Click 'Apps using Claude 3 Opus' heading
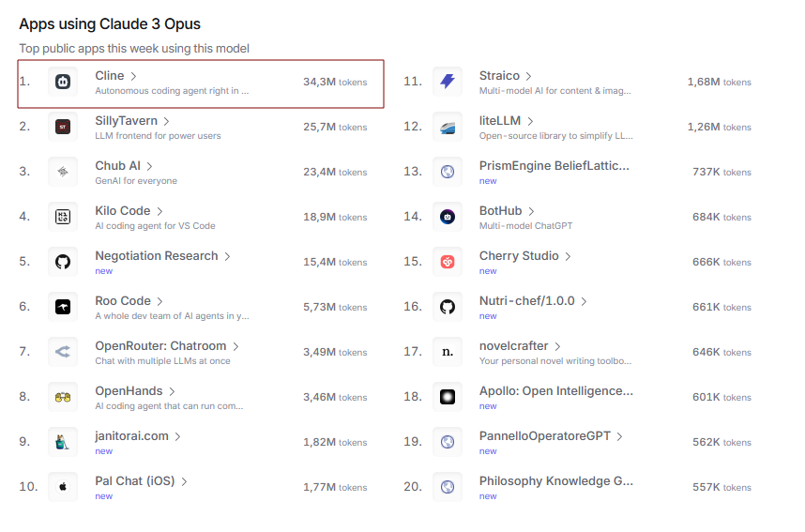 [x=110, y=24]
